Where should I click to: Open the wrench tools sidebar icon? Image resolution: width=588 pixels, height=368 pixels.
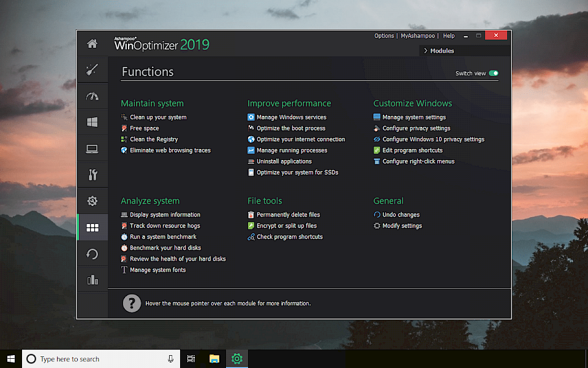point(92,175)
